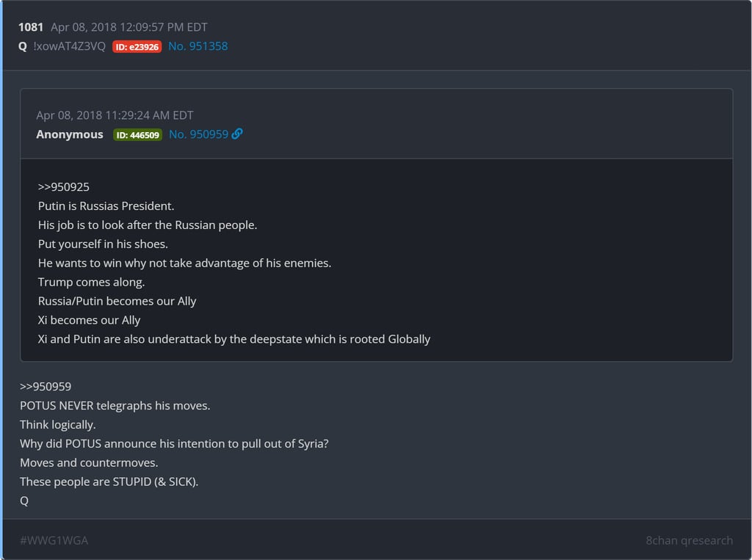Click the Anonymous poster name
The height and width of the screenshot is (560, 752).
click(70, 134)
